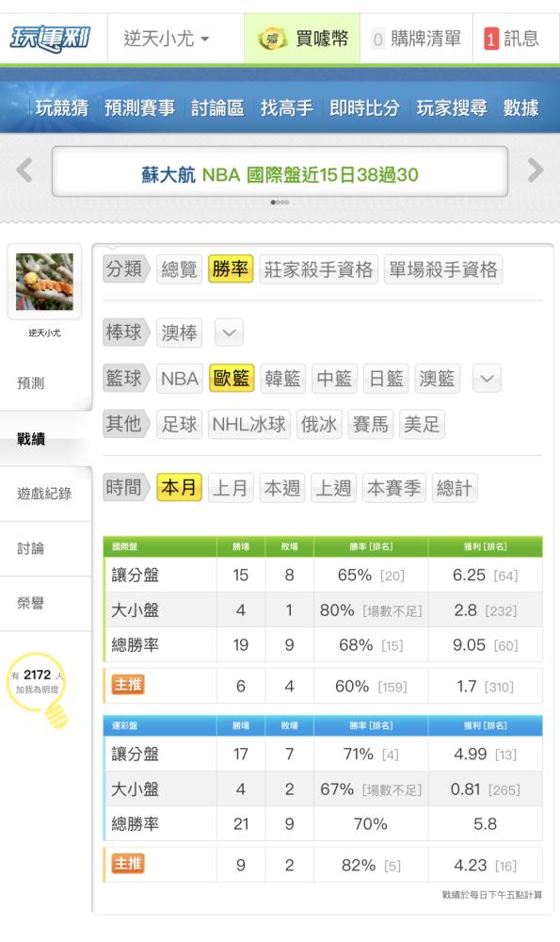Select 俄冰 under 其他

(x=319, y=424)
